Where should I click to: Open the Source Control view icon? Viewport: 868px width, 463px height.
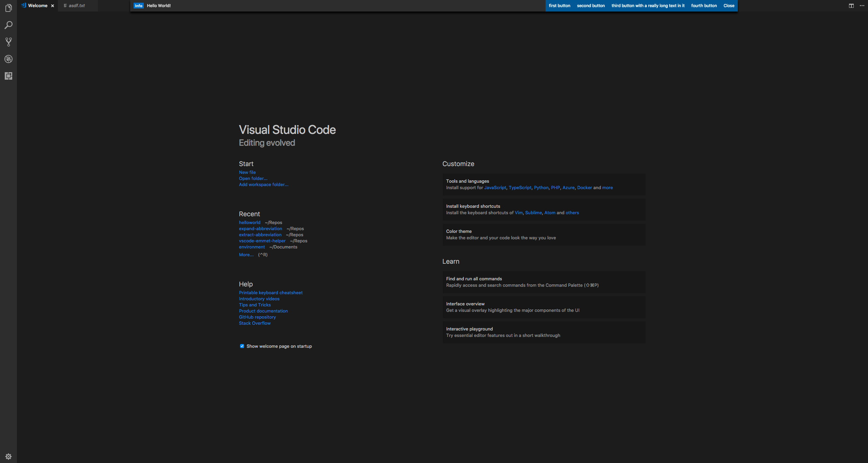click(8, 42)
